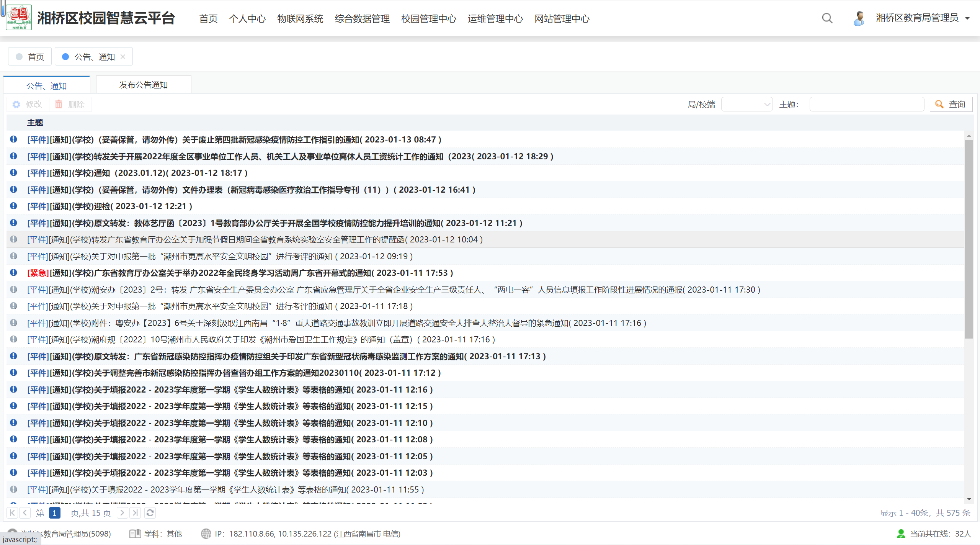Click the first page arrow icon
Viewport: 980px width, 545px height.
[x=12, y=513]
